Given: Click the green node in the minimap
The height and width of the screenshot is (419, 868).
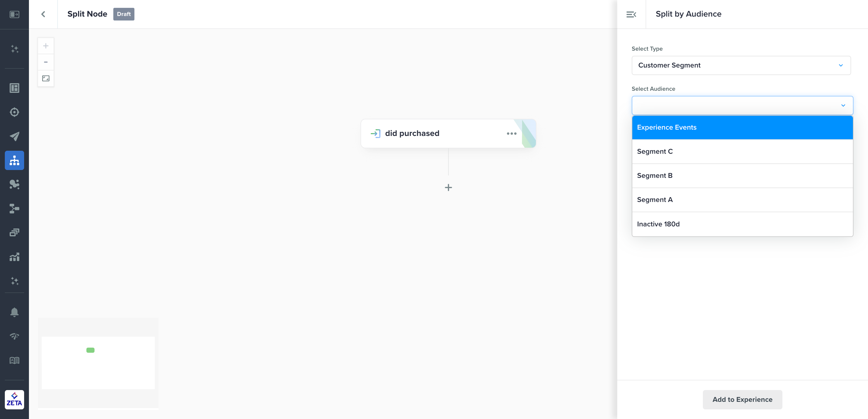Looking at the screenshot, I should pyautogui.click(x=90, y=350).
